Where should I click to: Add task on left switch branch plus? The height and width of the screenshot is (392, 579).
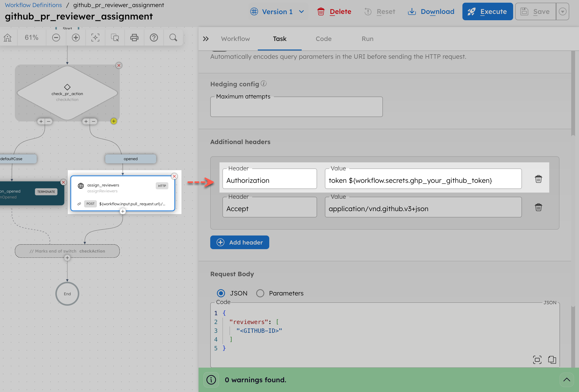coord(41,122)
